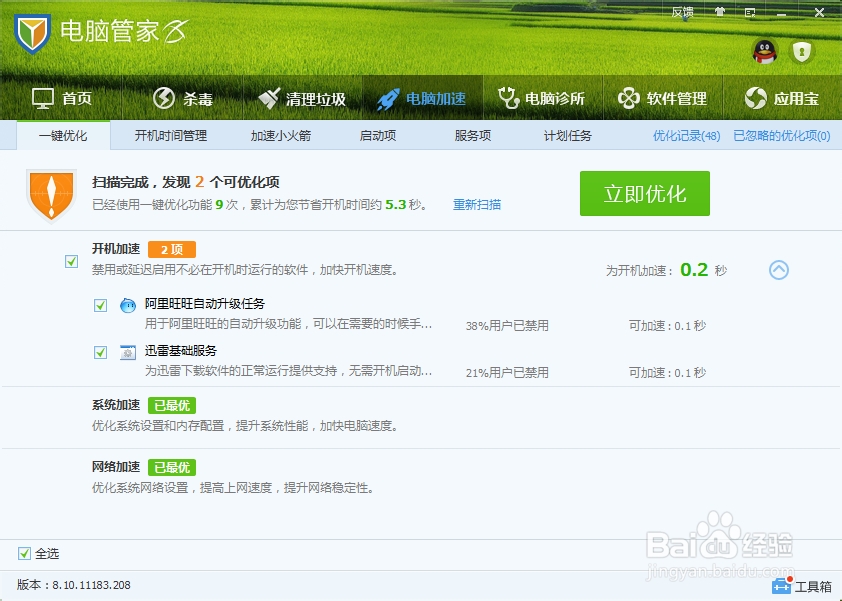Viewport: 842px width, 601px height.
Task: Click 网络加速 heading text
Action: point(116,467)
